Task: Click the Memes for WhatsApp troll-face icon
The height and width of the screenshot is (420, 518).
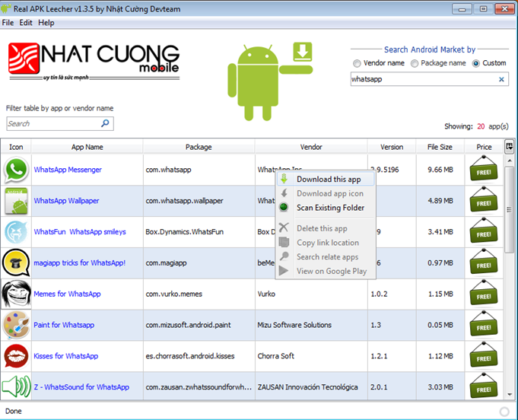Action: click(16, 294)
